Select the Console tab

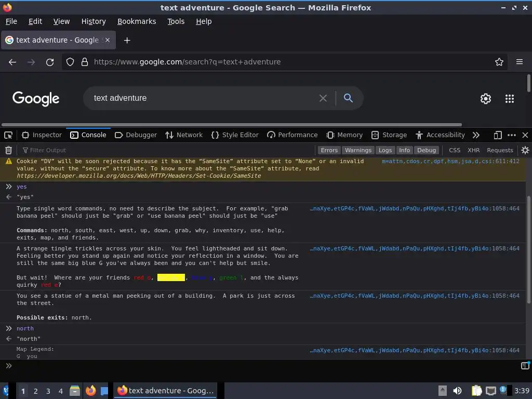(x=88, y=135)
